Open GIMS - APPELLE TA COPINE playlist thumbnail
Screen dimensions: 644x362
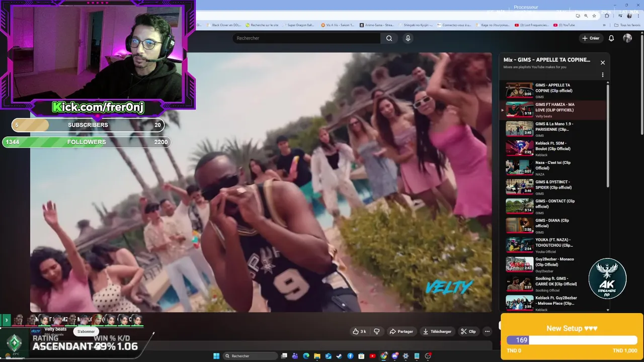click(x=519, y=90)
